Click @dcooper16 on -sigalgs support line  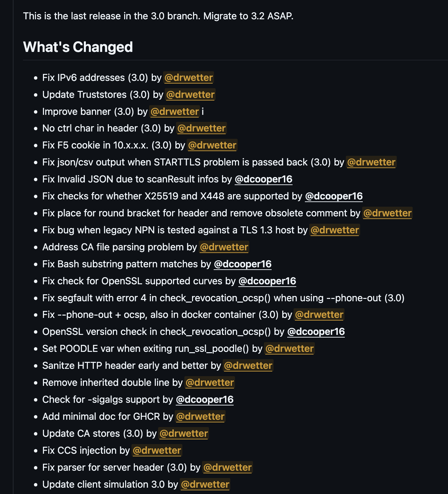coord(205,399)
